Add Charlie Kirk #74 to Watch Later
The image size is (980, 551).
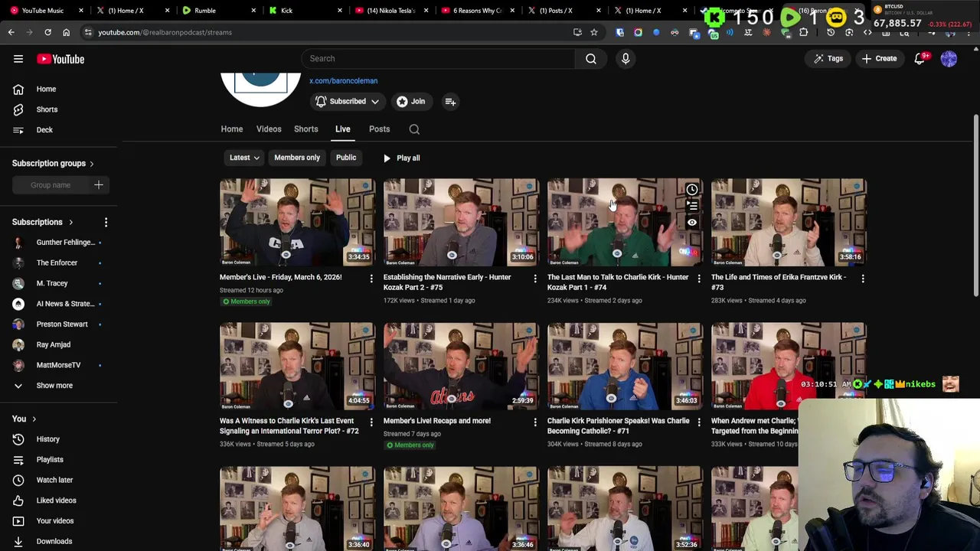coord(692,190)
